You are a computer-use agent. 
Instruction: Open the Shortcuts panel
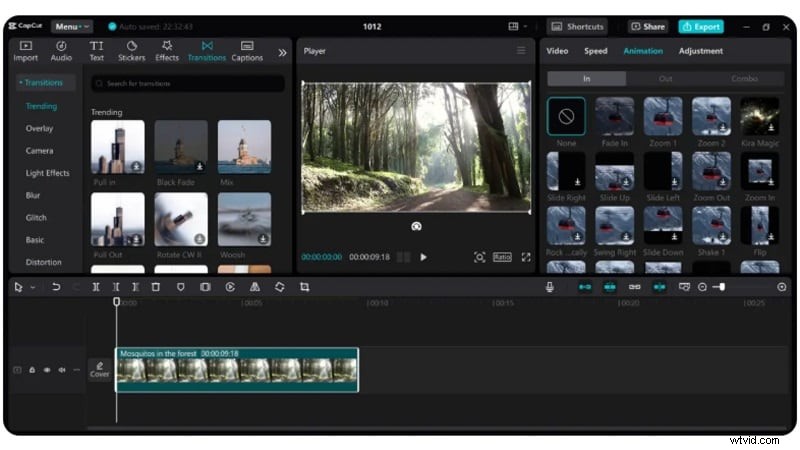point(578,27)
